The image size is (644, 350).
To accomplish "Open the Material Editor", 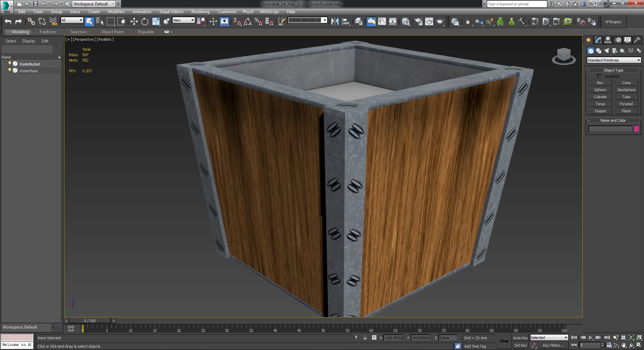I will pyautogui.click(x=406, y=22).
